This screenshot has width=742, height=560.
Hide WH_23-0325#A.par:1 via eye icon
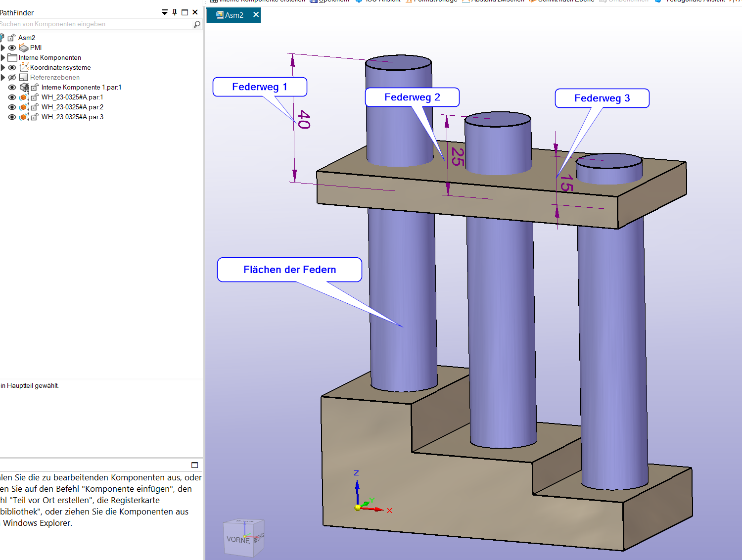pyautogui.click(x=12, y=97)
